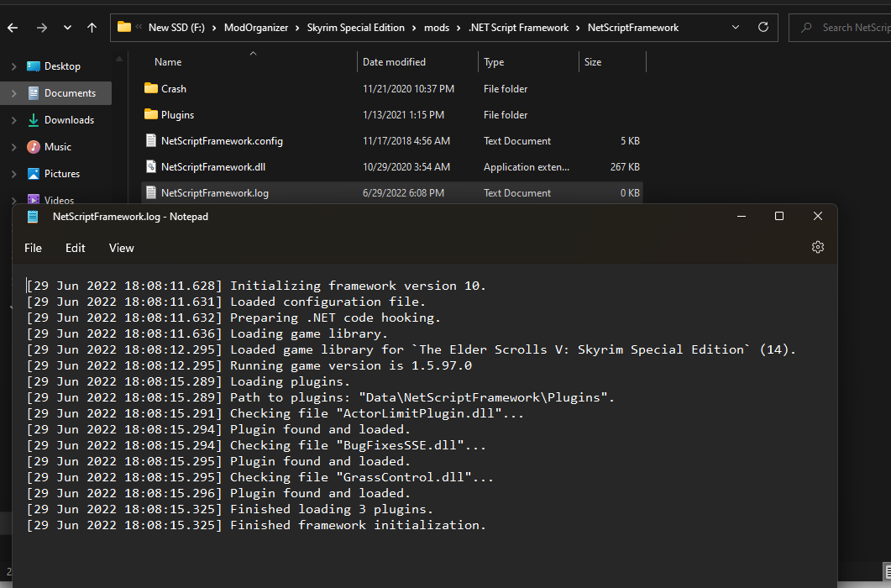Click the Plugins folder icon

[150, 114]
